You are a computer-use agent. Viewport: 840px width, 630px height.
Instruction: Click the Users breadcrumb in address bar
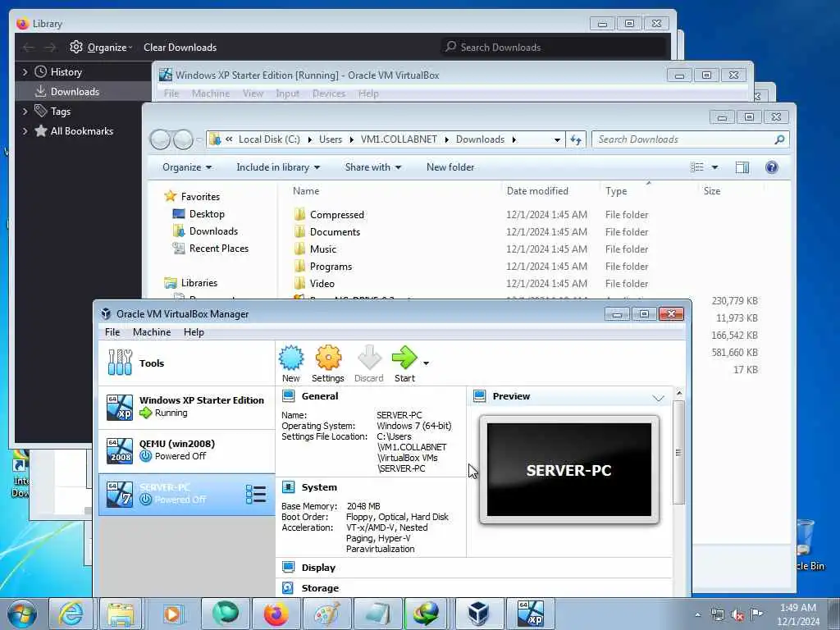[x=331, y=139]
